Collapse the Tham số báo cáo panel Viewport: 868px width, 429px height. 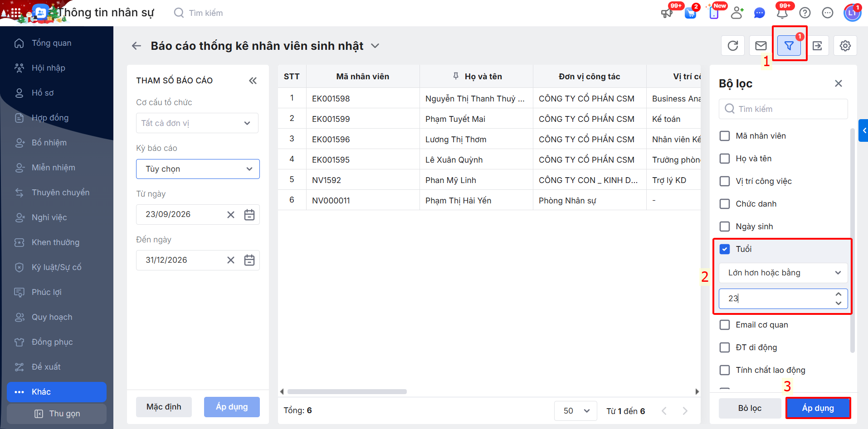(253, 81)
